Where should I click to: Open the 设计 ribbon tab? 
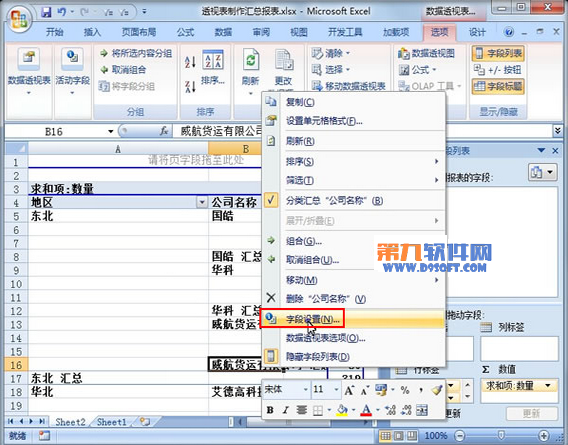477,32
